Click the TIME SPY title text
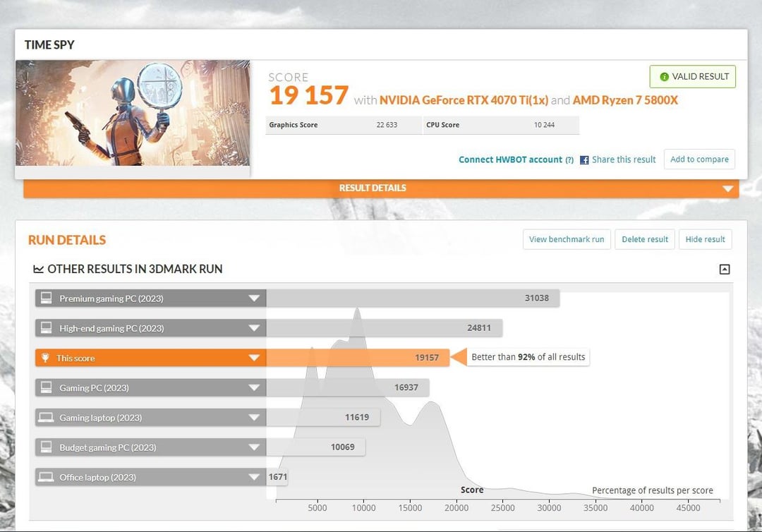Viewport: 762px width, 532px height. [x=49, y=44]
